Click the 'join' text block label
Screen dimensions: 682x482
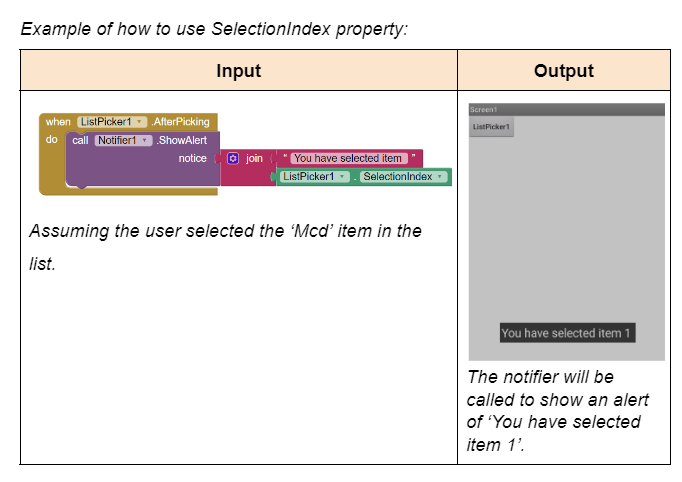click(254, 158)
